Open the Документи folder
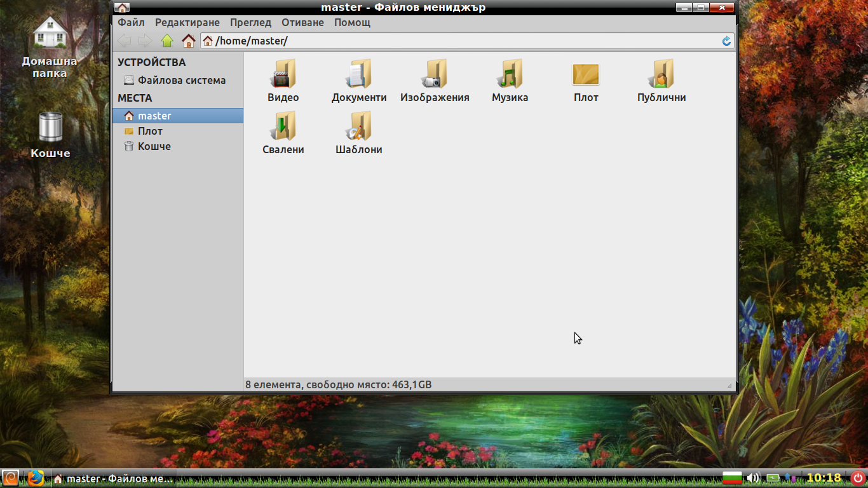 [359, 81]
